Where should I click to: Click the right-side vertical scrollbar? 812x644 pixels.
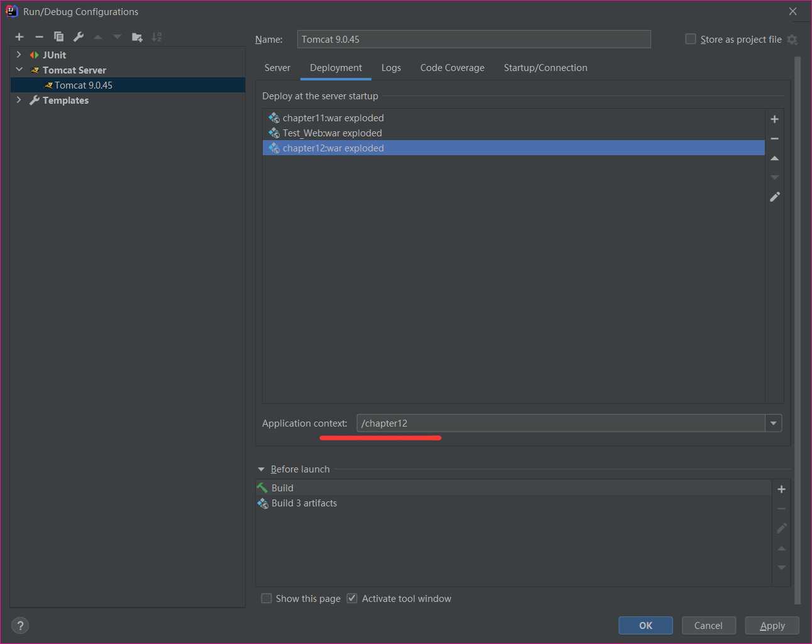click(798, 330)
